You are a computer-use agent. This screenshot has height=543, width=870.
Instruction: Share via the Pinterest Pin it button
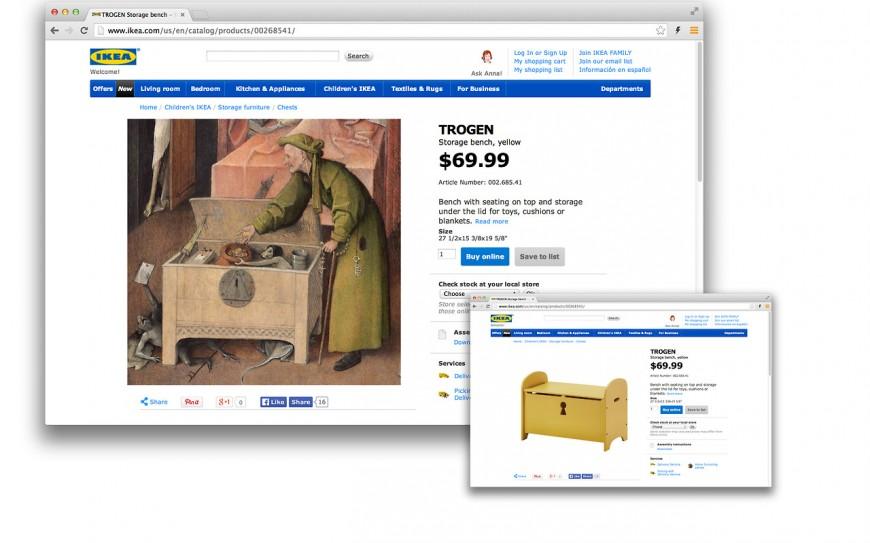(x=191, y=402)
